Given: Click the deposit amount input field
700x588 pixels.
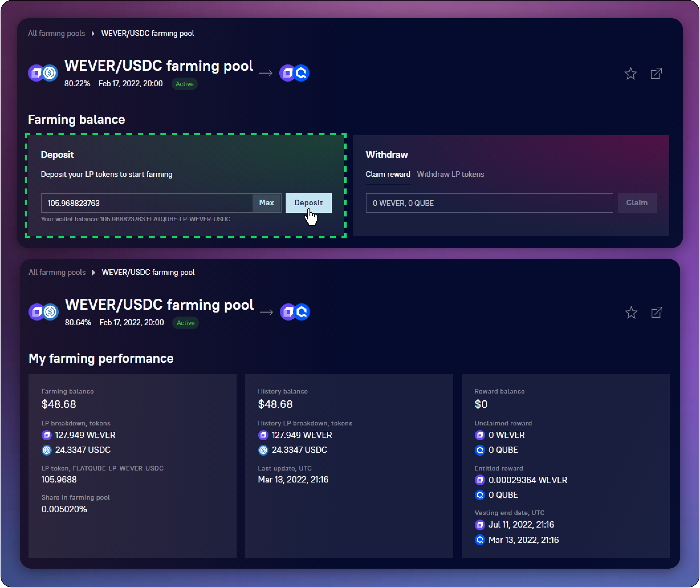Looking at the screenshot, I should point(147,203).
